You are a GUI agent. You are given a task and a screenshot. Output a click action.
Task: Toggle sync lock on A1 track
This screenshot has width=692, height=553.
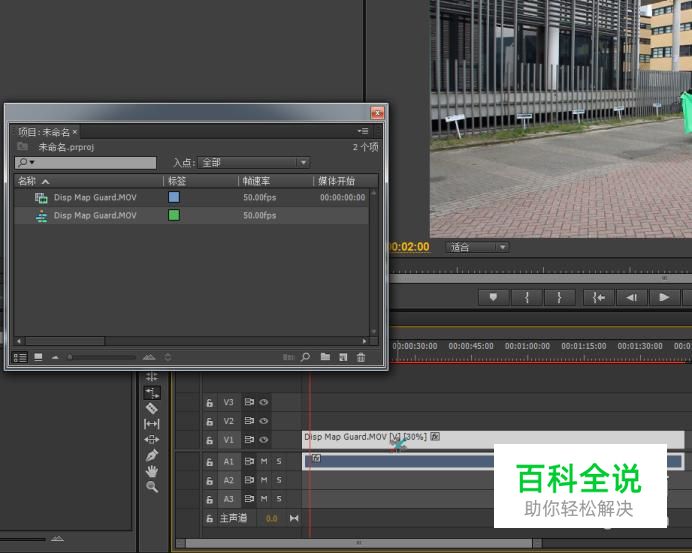[249, 461]
